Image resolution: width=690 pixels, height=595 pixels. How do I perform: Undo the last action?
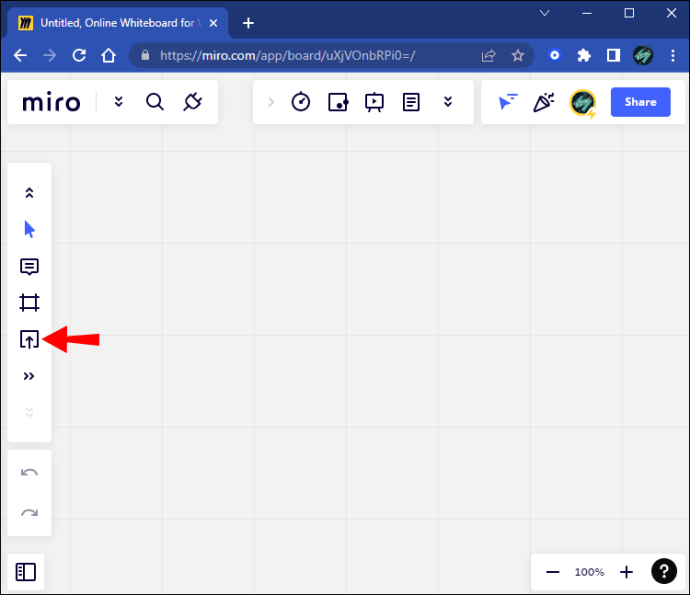[x=29, y=473]
